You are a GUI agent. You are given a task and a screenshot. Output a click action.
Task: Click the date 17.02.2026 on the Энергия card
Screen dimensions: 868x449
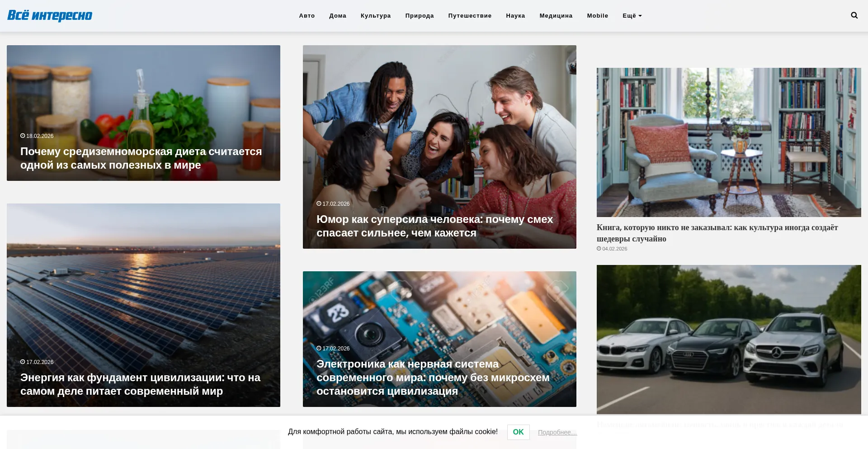coord(40,362)
